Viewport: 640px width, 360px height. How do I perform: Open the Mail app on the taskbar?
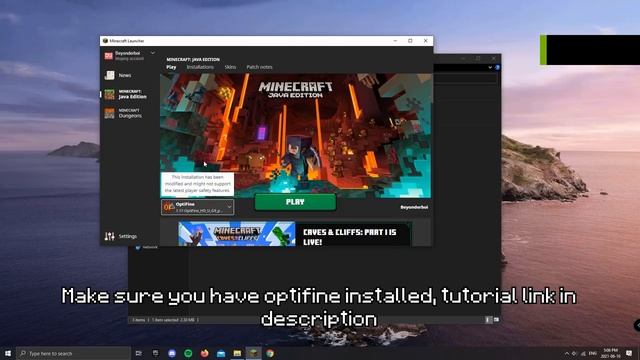pyautogui.click(x=221, y=353)
